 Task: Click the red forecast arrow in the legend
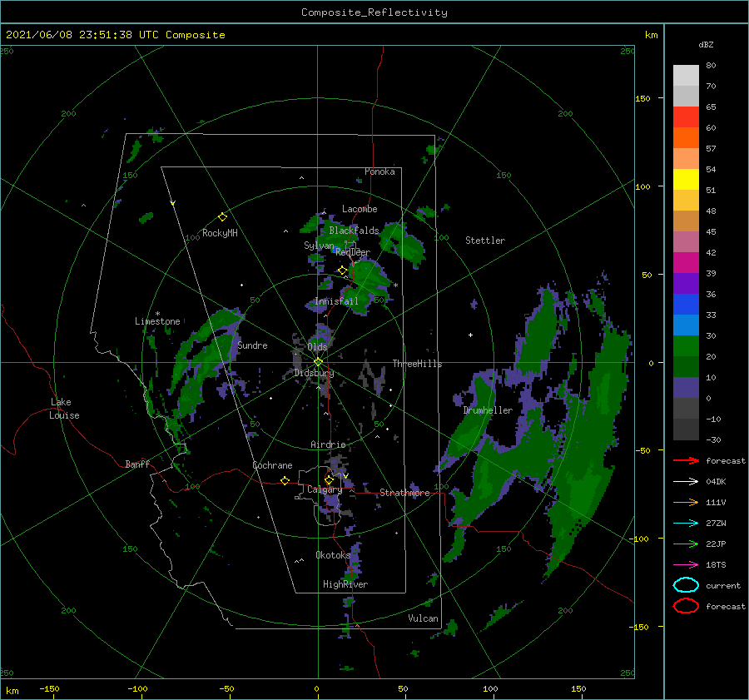pyautogui.click(x=686, y=460)
